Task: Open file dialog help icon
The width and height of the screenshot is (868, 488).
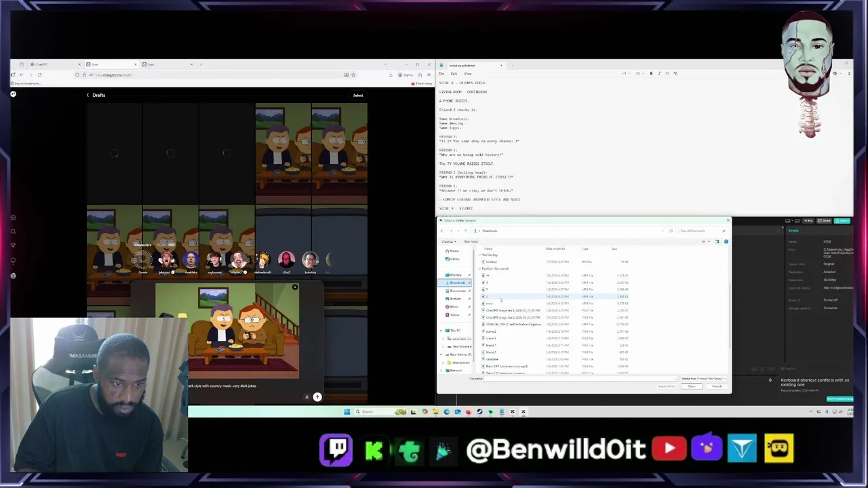Action: coord(726,241)
